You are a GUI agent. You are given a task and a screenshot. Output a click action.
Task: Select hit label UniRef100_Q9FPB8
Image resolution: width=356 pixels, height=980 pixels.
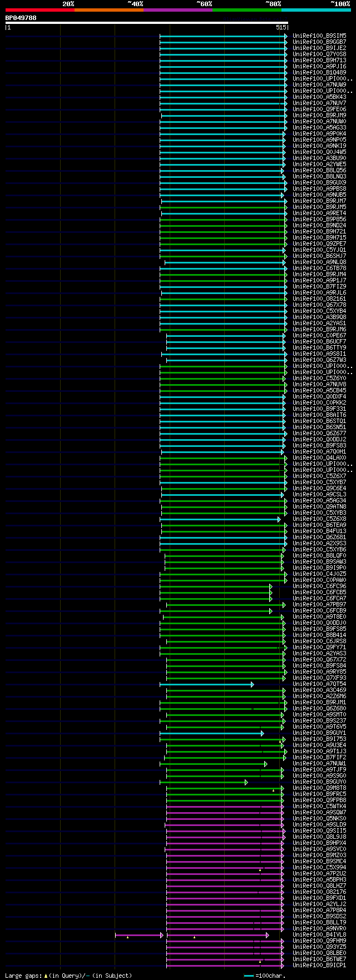pos(319,800)
